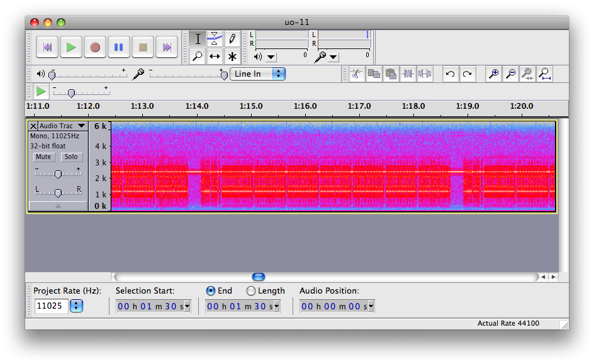Open the Audio Position format dropdown arrow
Screen dimensions: 594x364
point(371,306)
